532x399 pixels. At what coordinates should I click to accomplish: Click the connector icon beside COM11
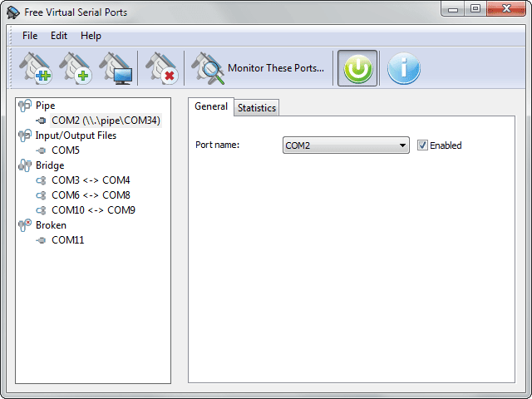point(41,240)
